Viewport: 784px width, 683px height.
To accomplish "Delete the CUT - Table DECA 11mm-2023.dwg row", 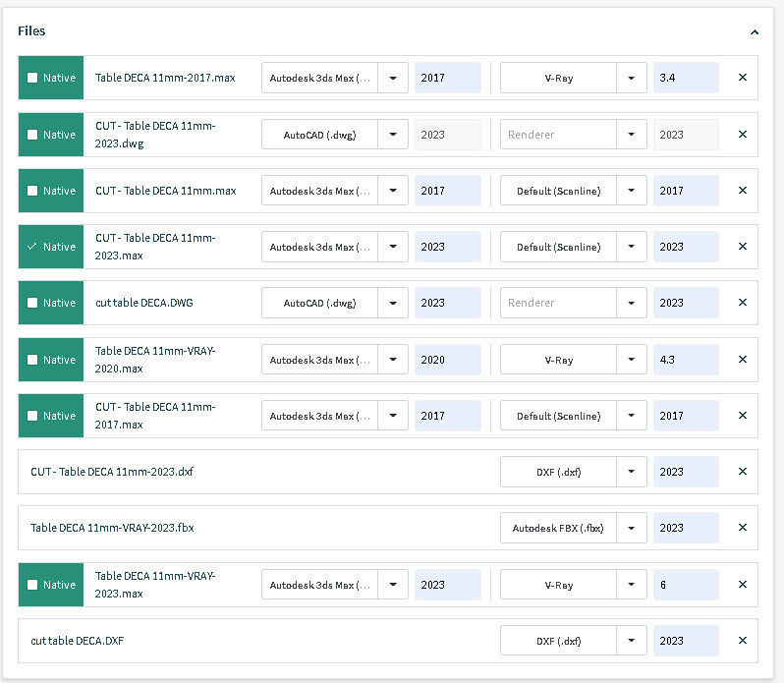I will point(742,135).
